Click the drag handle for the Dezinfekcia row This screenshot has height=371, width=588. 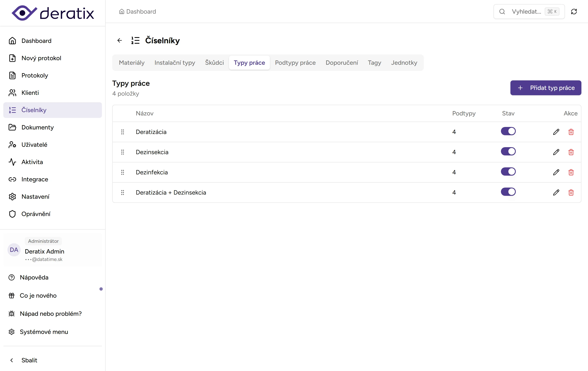pos(123,173)
